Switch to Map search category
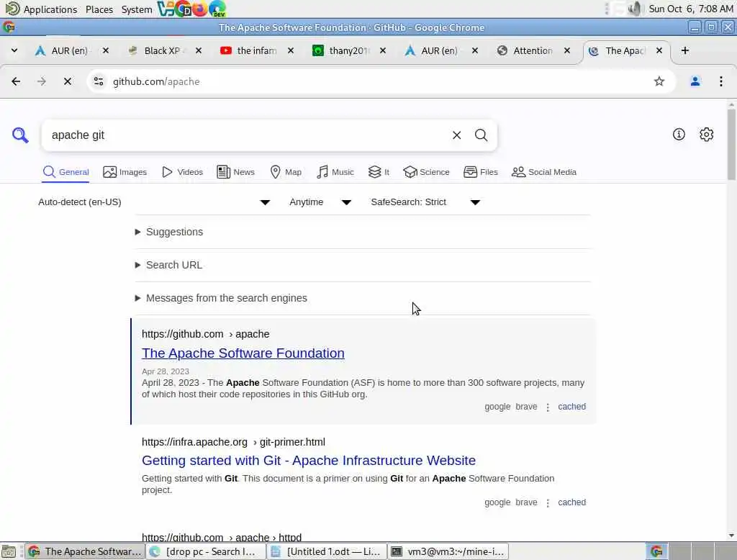Screen dimensions: 737x560 (286, 172)
